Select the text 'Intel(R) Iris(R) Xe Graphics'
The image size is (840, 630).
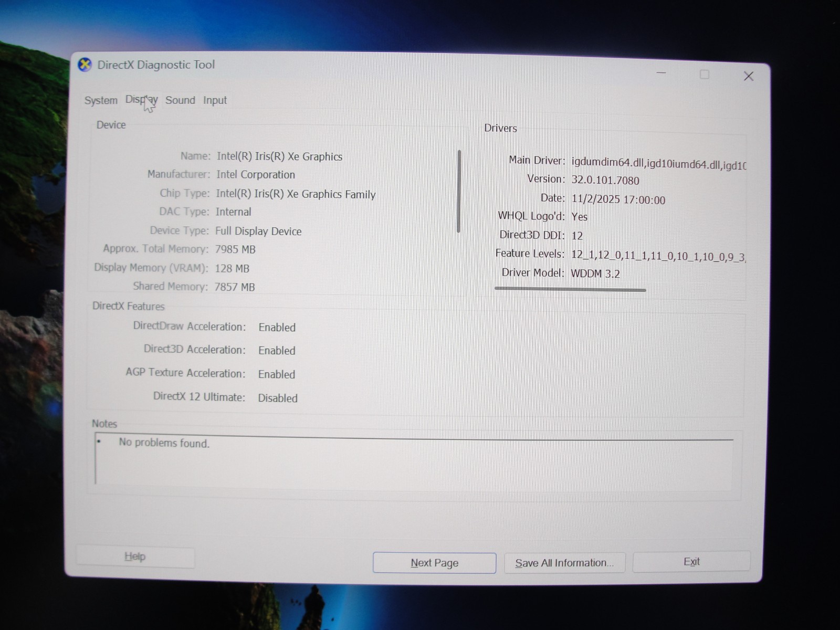[x=279, y=156]
